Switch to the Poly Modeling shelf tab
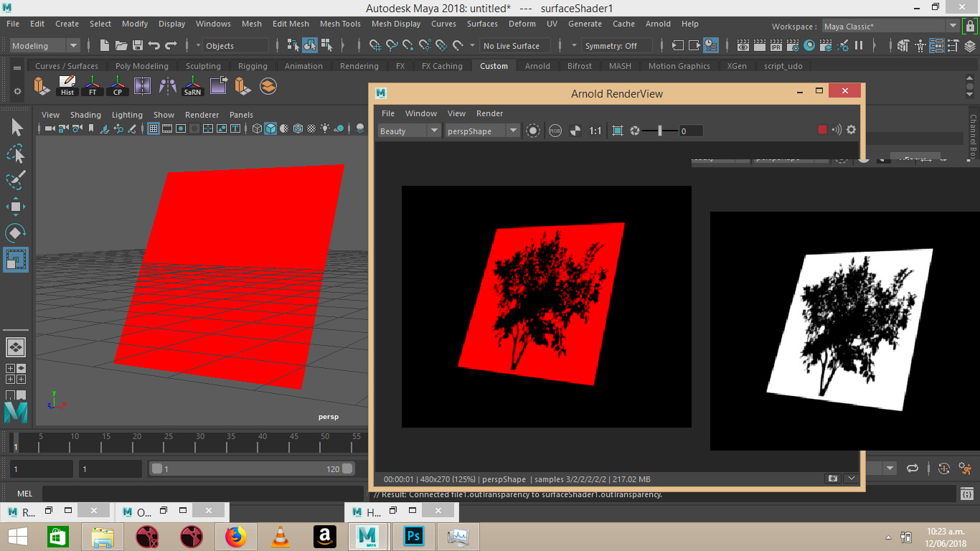This screenshot has height=551, width=980. pos(141,66)
